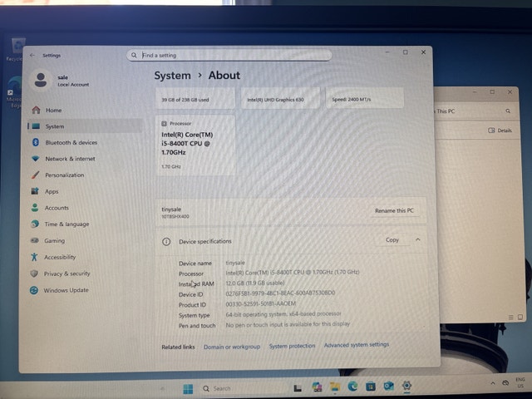Open Copilot from the taskbar
The width and height of the screenshot is (532, 399).
(317, 387)
